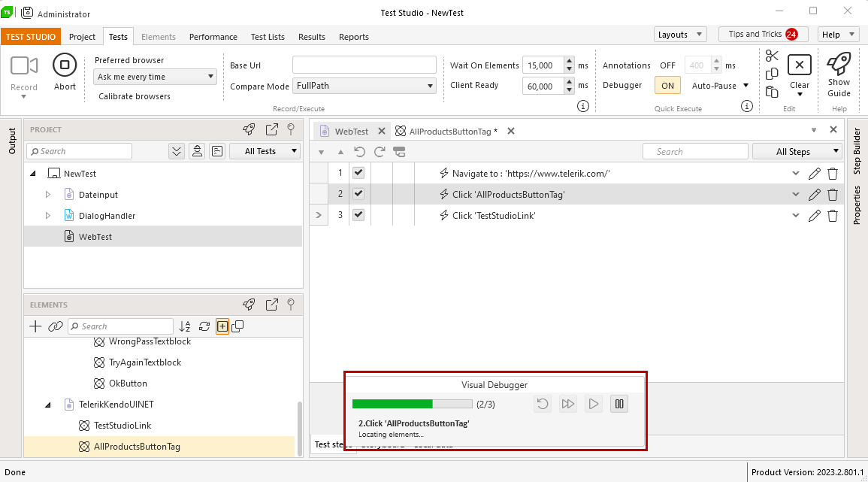The width and height of the screenshot is (868, 482).
Task: Open the Project ribbon tab
Action: pyautogui.click(x=82, y=37)
